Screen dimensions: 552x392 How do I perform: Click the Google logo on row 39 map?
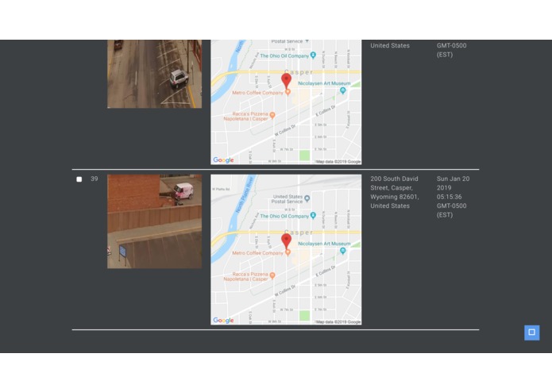tap(223, 321)
